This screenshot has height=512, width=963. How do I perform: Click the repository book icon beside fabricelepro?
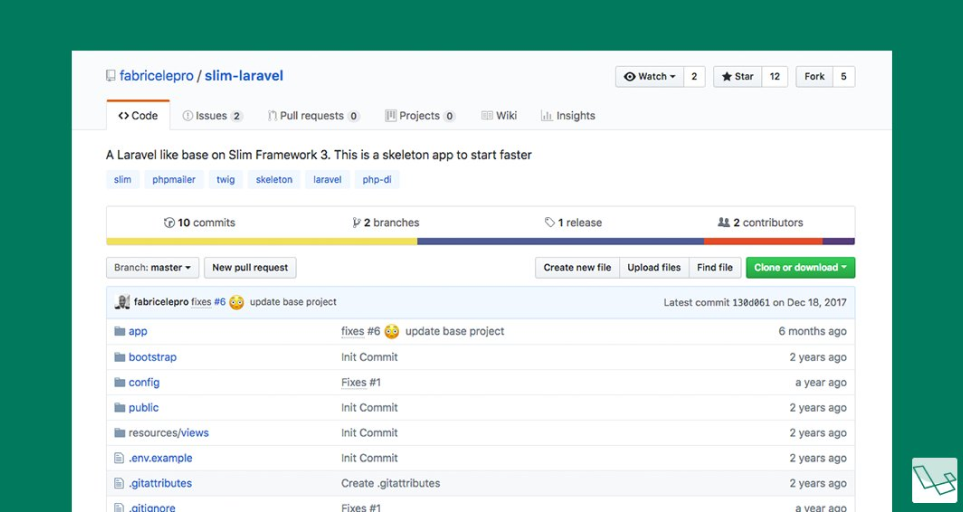pyautogui.click(x=111, y=76)
